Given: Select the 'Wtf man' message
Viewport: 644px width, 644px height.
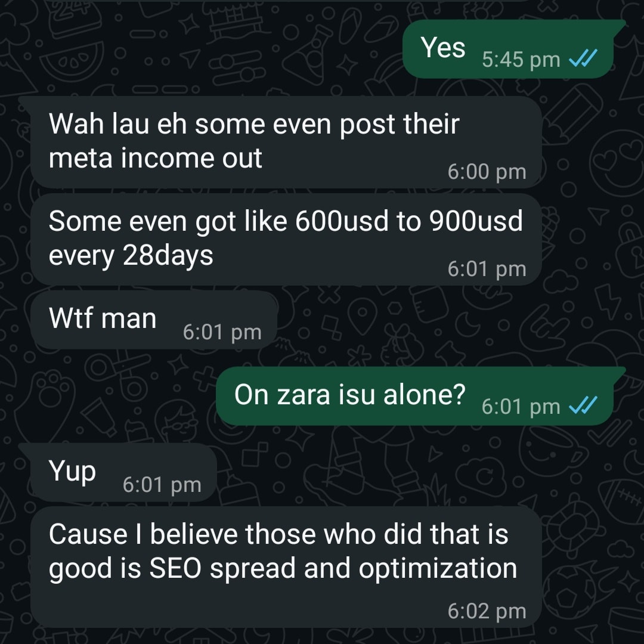Looking at the screenshot, I should tap(154, 320).
